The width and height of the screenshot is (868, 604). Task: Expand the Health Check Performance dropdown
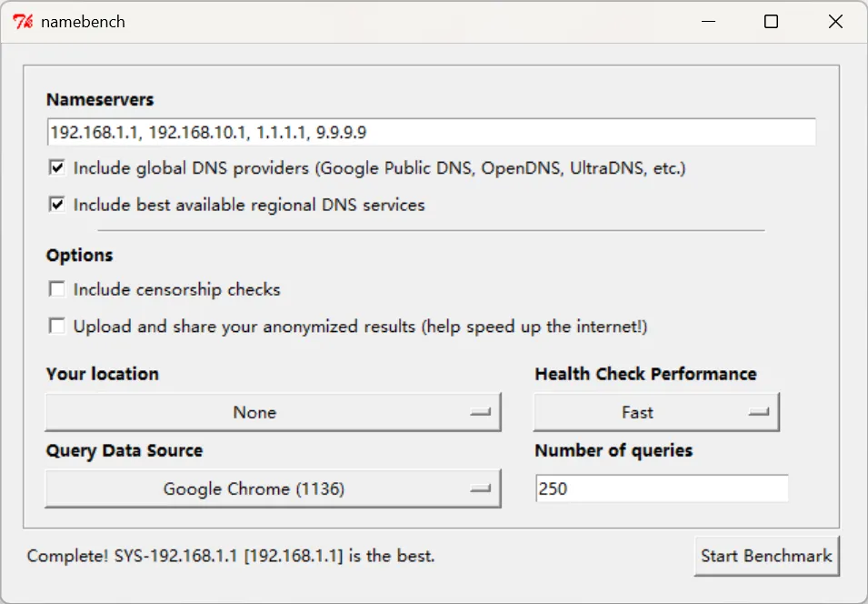point(655,413)
